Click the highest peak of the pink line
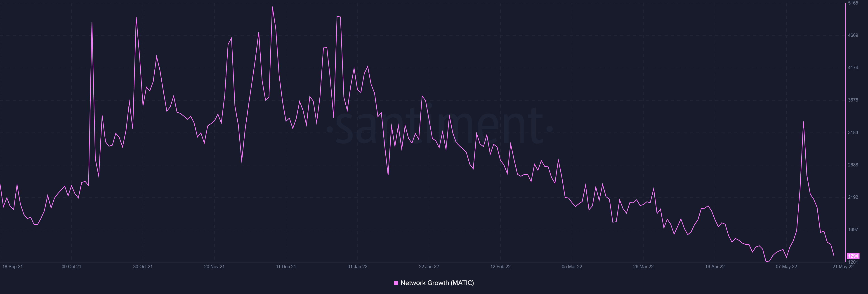 tap(272, 7)
